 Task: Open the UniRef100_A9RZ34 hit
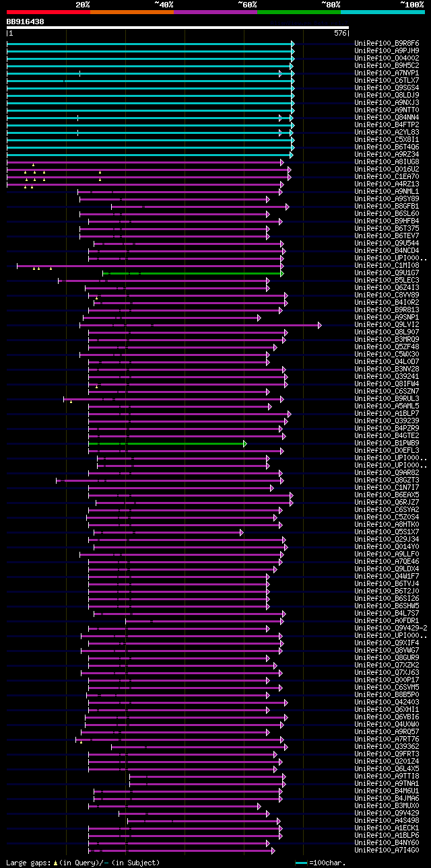[x=387, y=154]
